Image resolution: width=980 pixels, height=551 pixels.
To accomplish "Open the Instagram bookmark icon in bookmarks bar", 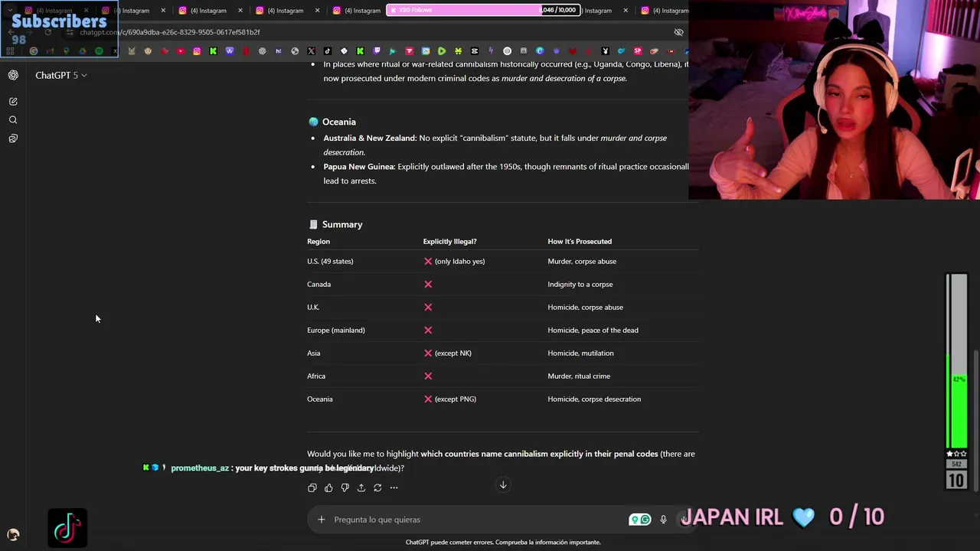I will click(197, 51).
